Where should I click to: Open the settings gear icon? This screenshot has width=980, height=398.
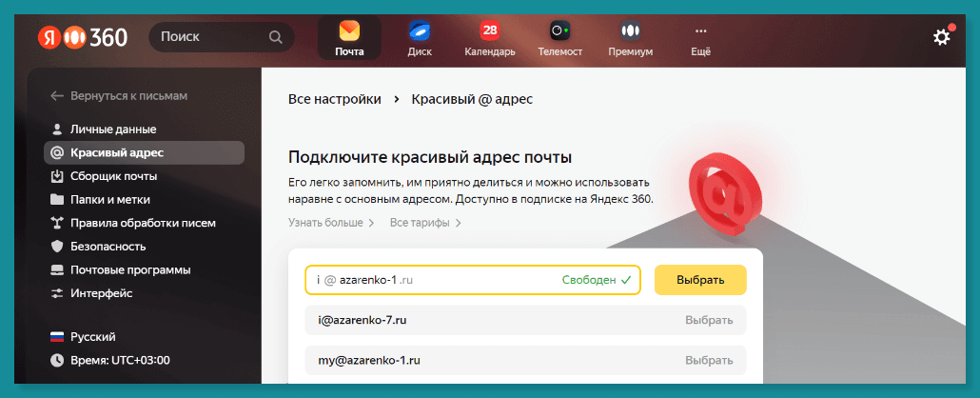tap(942, 37)
